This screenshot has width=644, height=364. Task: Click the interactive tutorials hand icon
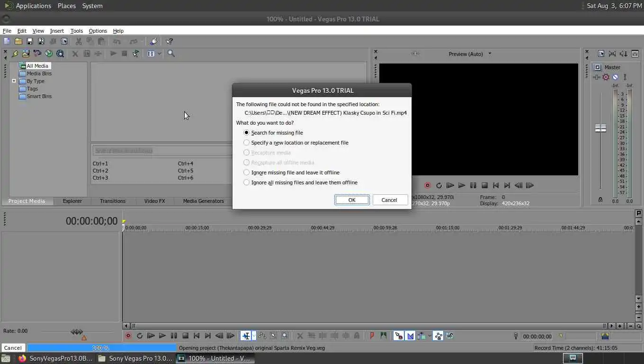tap(153, 42)
